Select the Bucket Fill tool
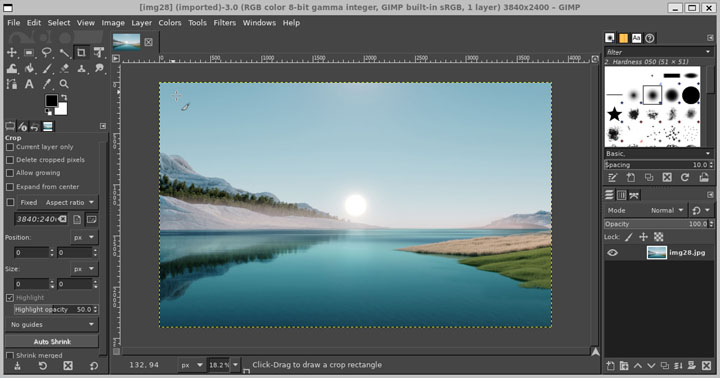This screenshot has height=378, width=720. 29,68
